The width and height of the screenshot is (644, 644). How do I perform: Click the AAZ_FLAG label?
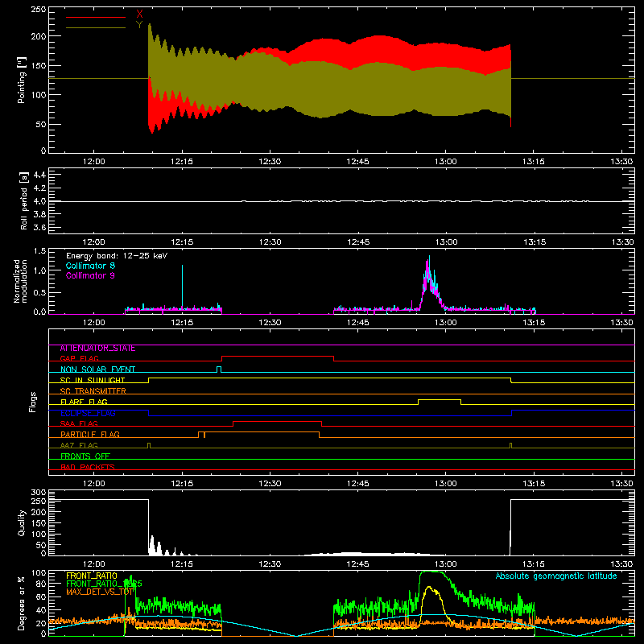79,445
